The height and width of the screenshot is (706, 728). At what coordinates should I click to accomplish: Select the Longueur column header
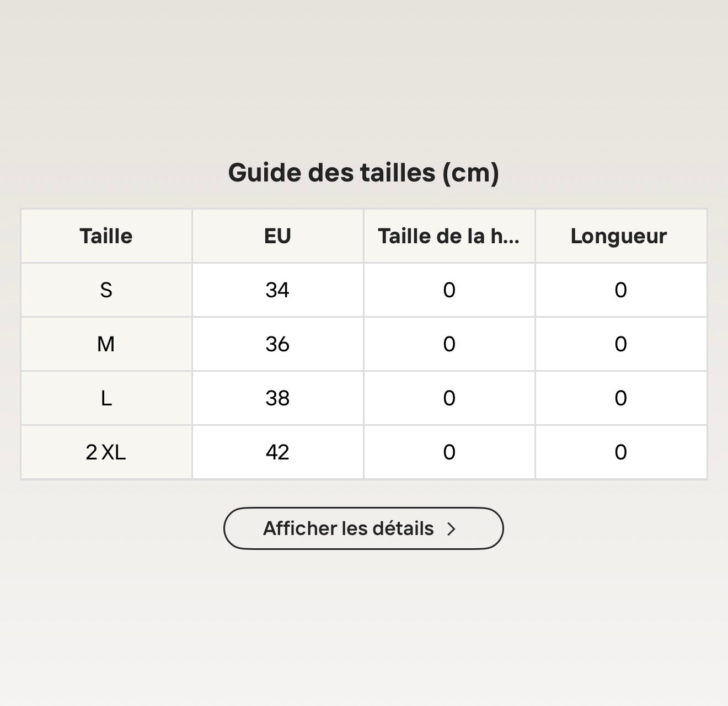(x=621, y=236)
